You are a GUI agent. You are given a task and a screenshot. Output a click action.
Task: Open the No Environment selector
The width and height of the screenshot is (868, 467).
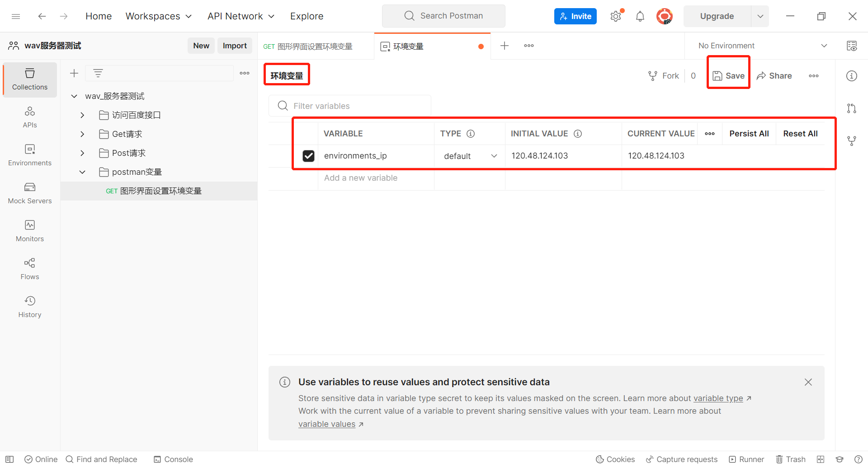(763, 46)
